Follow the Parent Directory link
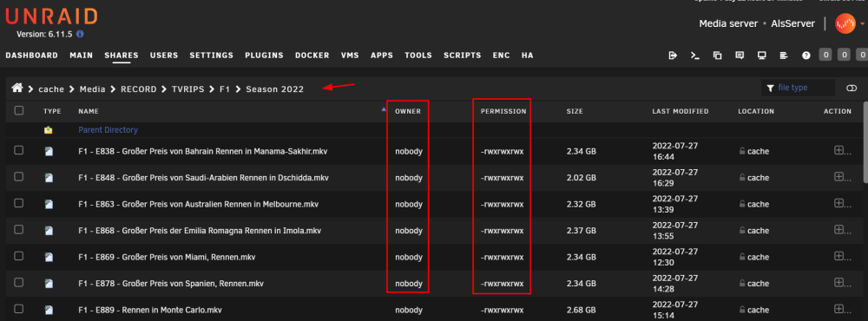 tap(108, 130)
